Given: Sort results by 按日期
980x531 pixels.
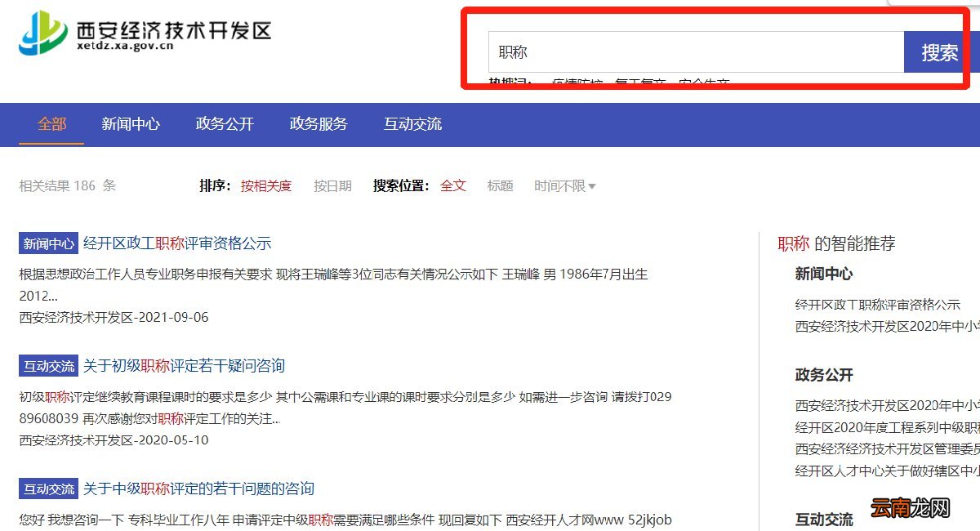Looking at the screenshot, I should click(332, 186).
